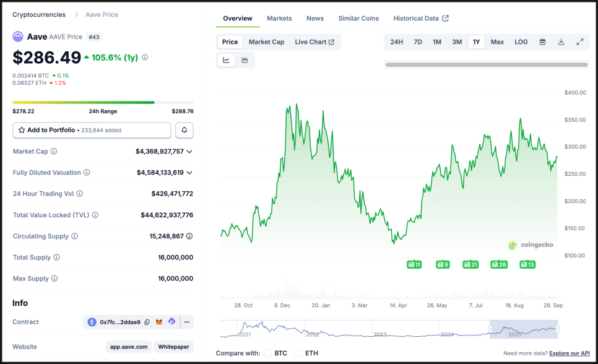Expand the chart to fullscreen
Screen dimensions: 598x364
[x=579, y=42]
